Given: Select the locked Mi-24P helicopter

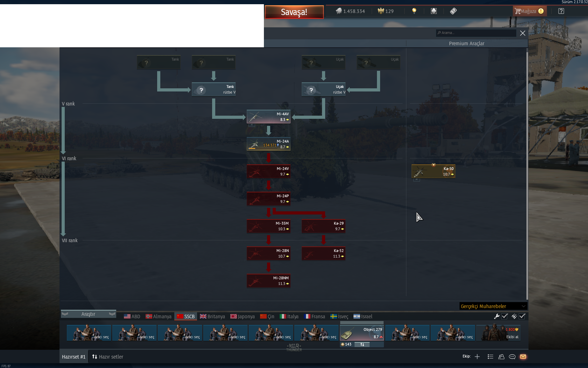Looking at the screenshot, I should (x=268, y=199).
